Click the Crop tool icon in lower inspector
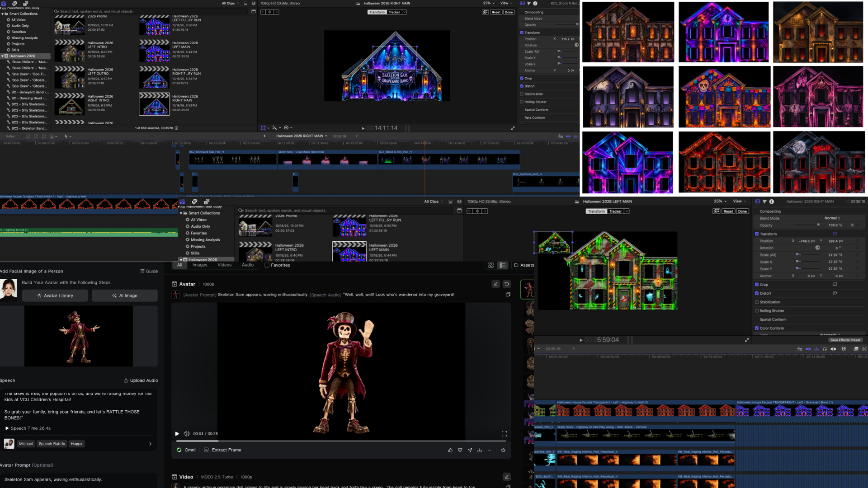This screenshot has height=488, width=868. [x=835, y=285]
